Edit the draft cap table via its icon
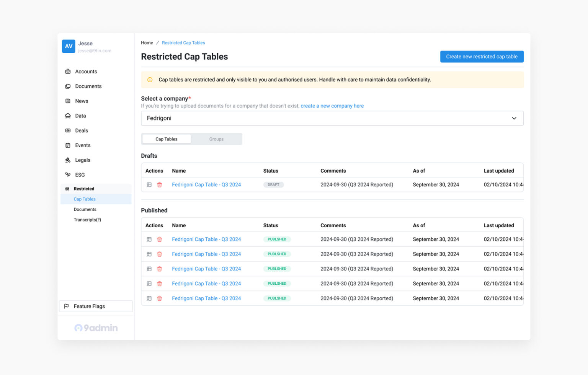588x375 pixels. [149, 185]
